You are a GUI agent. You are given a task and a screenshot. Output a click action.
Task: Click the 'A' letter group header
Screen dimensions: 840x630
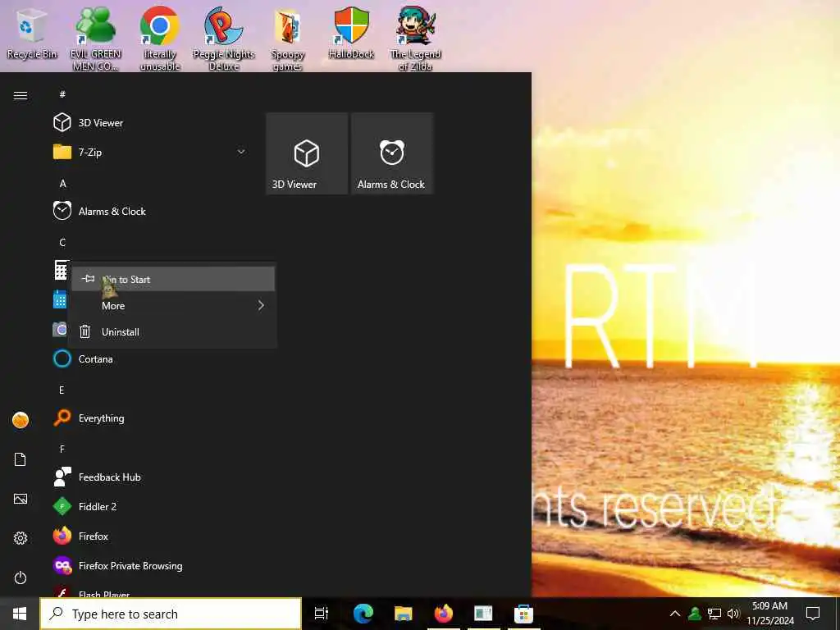pyautogui.click(x=62, y=183)
